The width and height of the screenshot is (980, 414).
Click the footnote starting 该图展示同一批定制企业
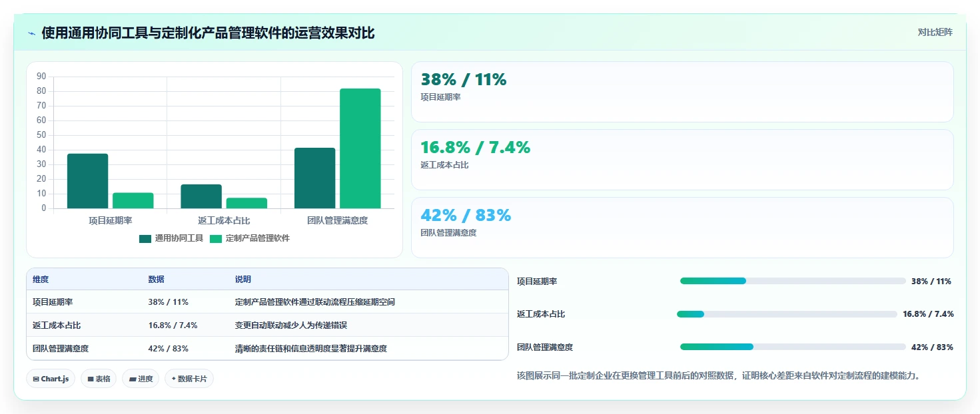click(x=719, y=376)
